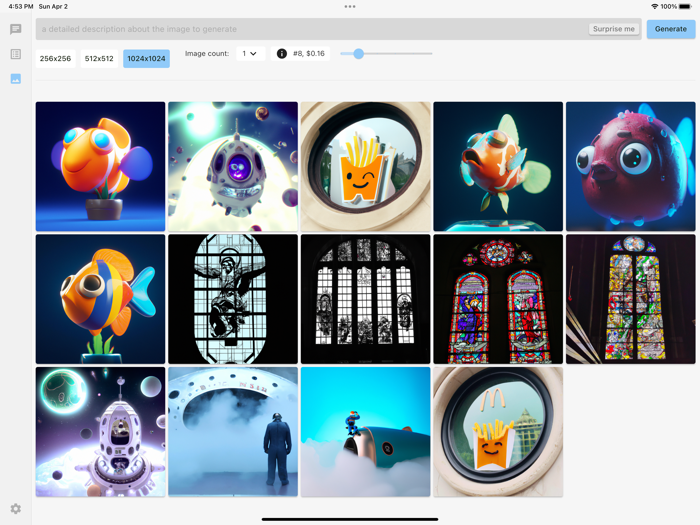700x525 pixels.
Task: Open the astronaut in clouds thumbnail
Action: (x=233, y=431)
